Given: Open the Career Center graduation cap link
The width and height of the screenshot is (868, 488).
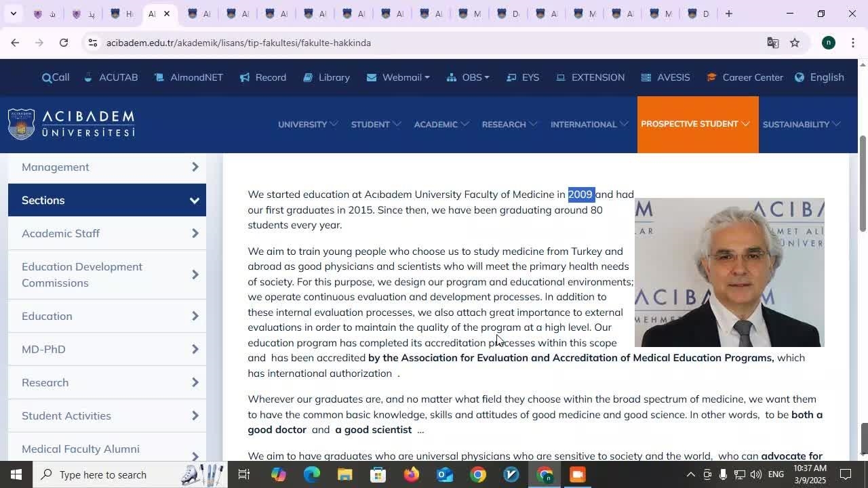Looking at the screenshot, I should [711, 78].
